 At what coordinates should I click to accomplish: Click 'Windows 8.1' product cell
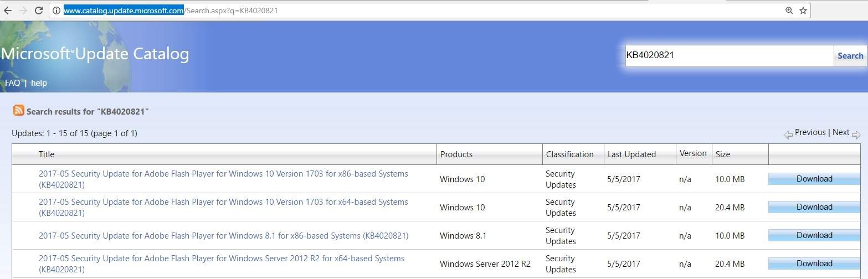point(463,235)
